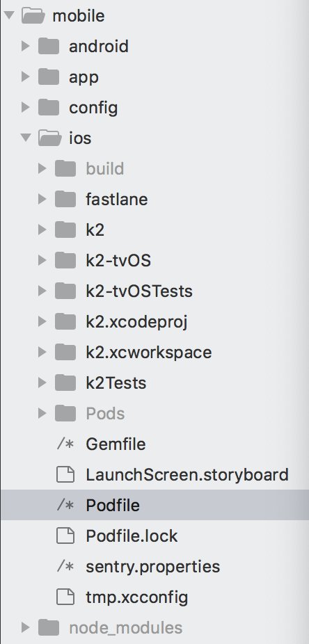Click the k2.xcworkspace folder icon

coord(65,352)
